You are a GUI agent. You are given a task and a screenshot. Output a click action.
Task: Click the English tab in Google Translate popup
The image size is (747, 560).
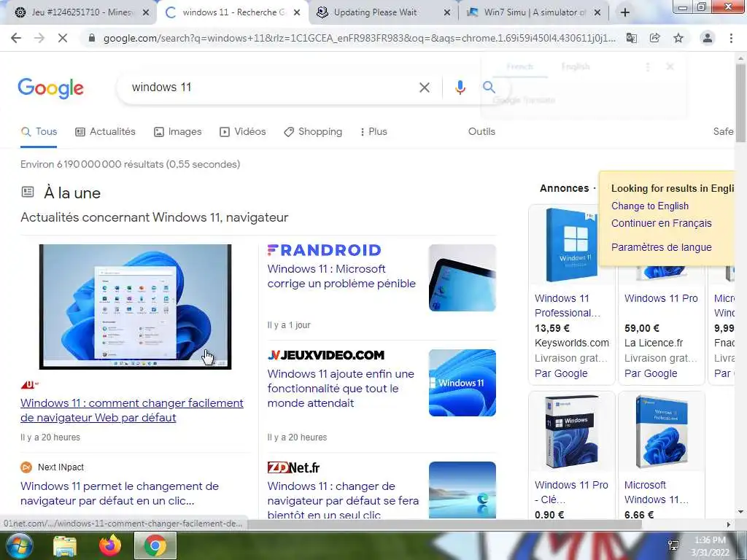(x=576, y=66)
